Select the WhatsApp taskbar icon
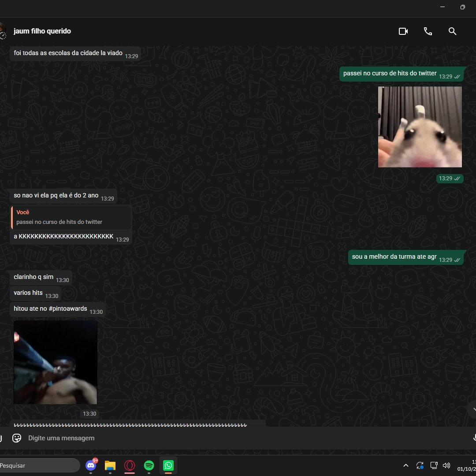This screenshot has width=476, height=476. (168, 465)
